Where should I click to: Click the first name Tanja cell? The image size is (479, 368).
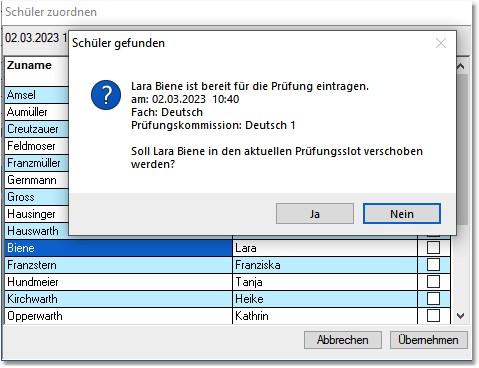click(x=325, y=282)
